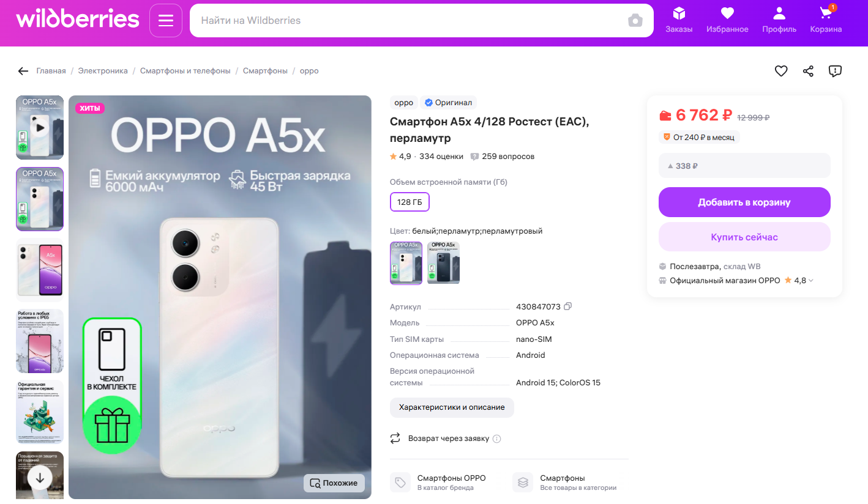Click the camera image search icon
The width and height of the screenshot is (868, 504).
(x=635, y=21)
